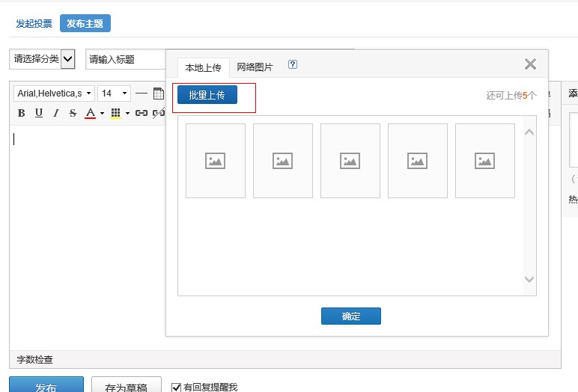Click the insert link chain icon
This screenshot has width=578, height=392.
click(141, 113)
